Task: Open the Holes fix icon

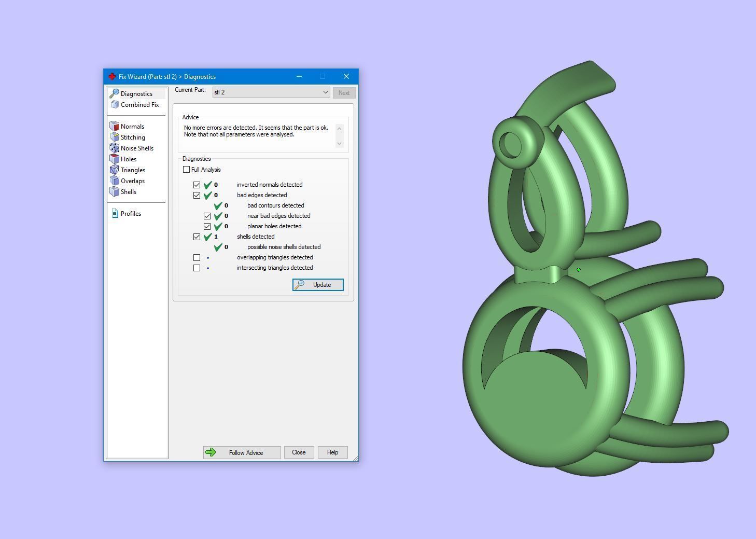Action: click(x=115, y=159)
